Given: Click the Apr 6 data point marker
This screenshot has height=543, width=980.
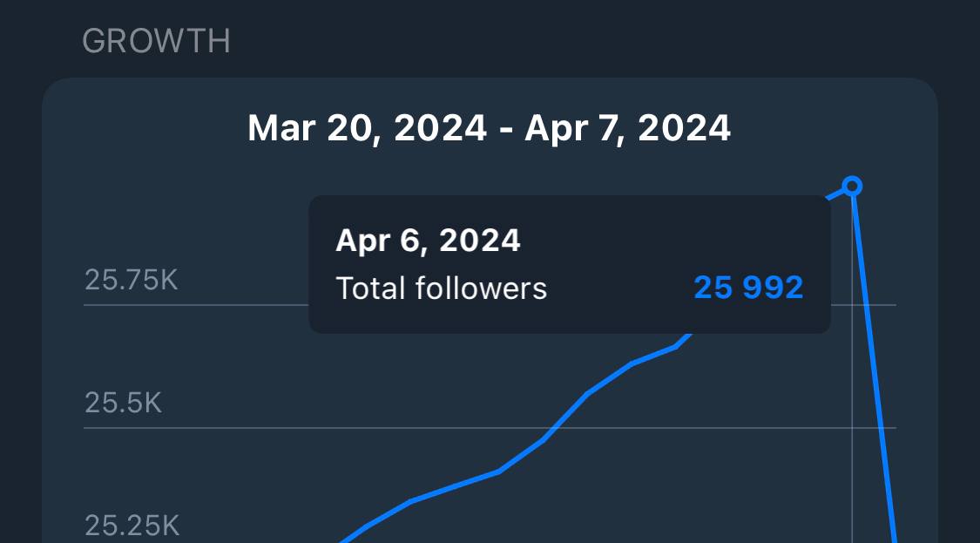Looking at the screenshot, I should 853,186.
